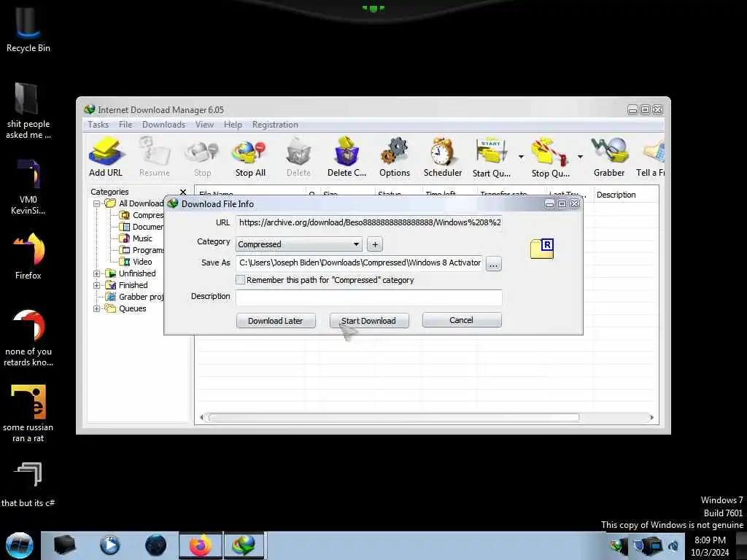Select Music in the Categories tree

pos(142,238)
